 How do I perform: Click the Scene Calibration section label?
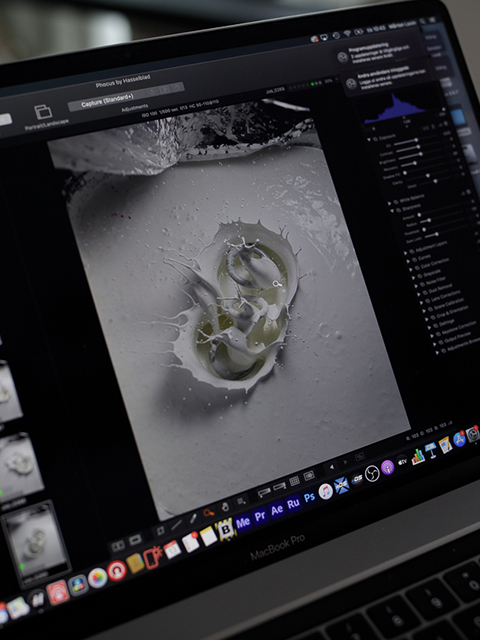[x=448, y=304]
